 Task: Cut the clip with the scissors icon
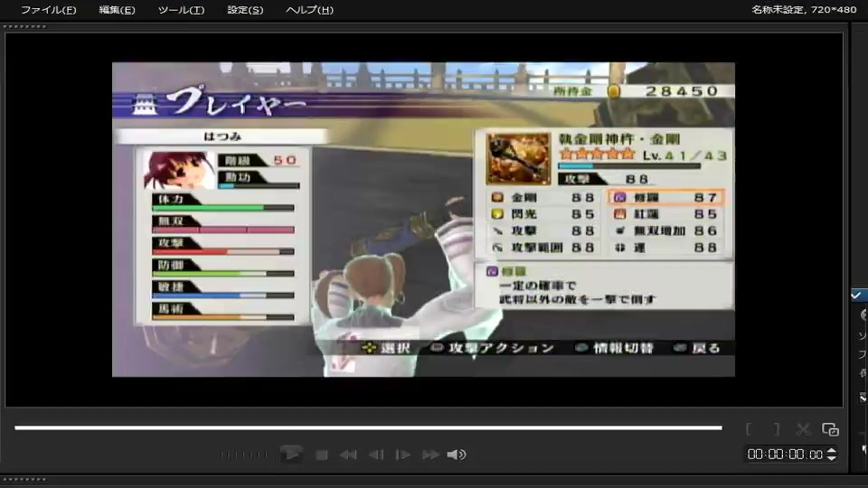[803, 429]
